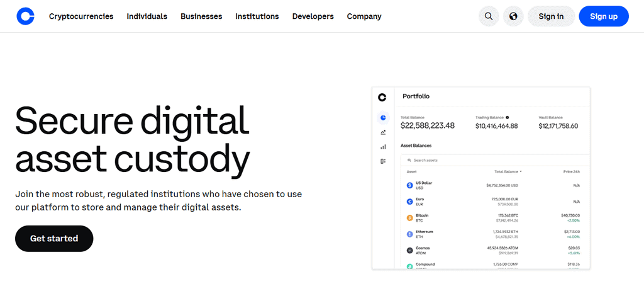644x303 pixels.
Task: Click the Compound coin icon
Action: pyautogui.click(x=409, y=266)
